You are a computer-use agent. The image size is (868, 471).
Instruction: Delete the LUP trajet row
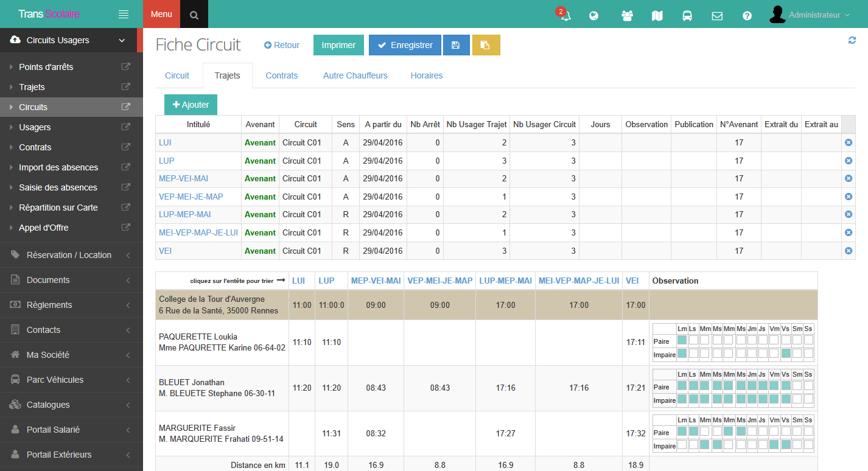pyautogui.click(x=849, y=161)
